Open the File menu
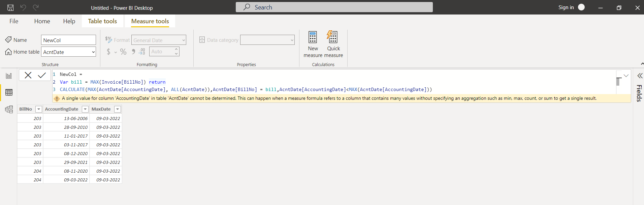Screen dimensions: 644x205 click(14, 21)
